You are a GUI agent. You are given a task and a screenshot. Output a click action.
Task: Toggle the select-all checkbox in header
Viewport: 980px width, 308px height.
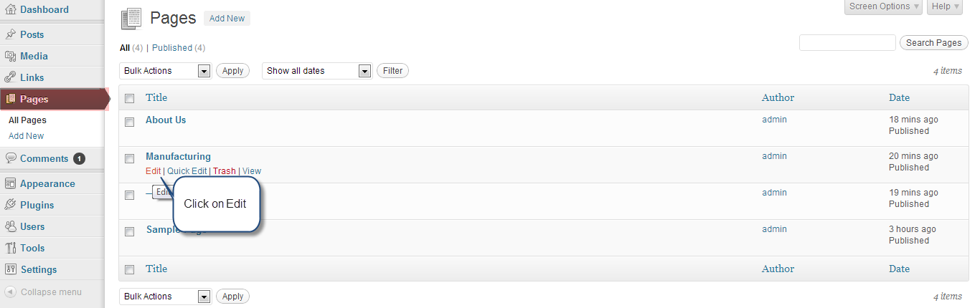[x=130, y=99]
